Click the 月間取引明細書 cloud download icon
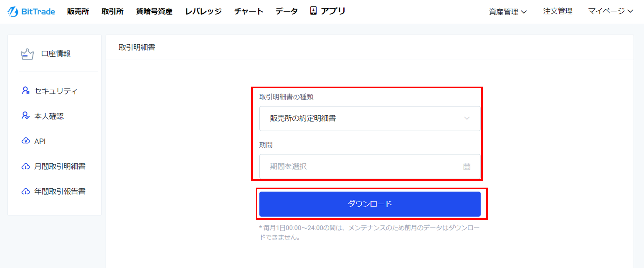The image size is (644, 268). (26, 166)
